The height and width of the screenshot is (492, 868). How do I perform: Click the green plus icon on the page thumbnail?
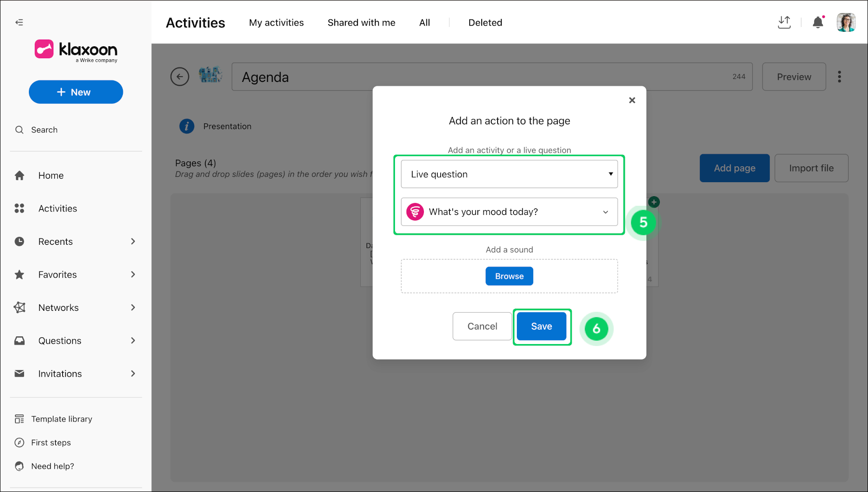click(x=654, y=202)
